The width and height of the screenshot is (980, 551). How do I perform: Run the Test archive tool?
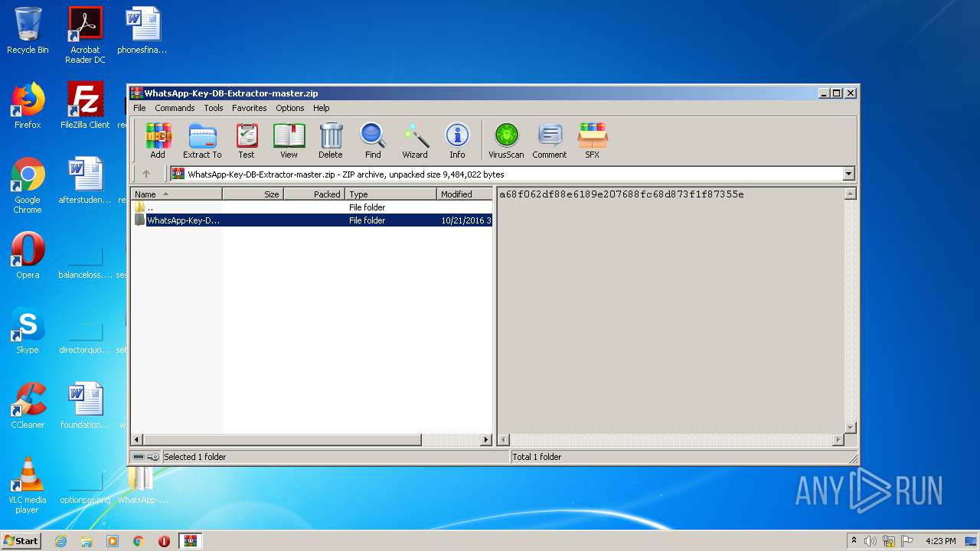point(247,141)
